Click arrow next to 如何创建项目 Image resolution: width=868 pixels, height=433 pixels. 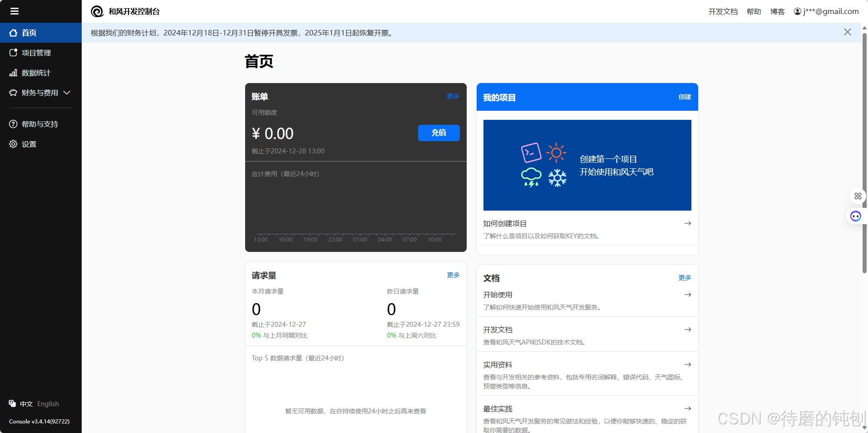pyautogui.click(x=688, y=223)
